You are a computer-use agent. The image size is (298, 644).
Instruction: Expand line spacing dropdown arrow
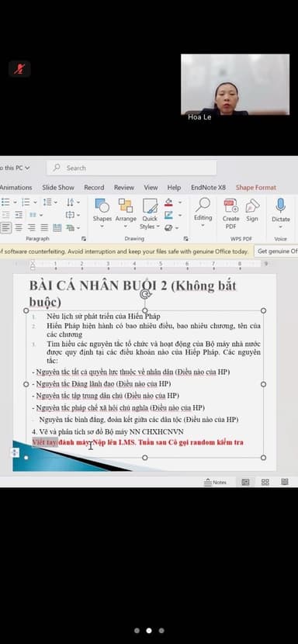pyautogui.click(x=57, y=203)
